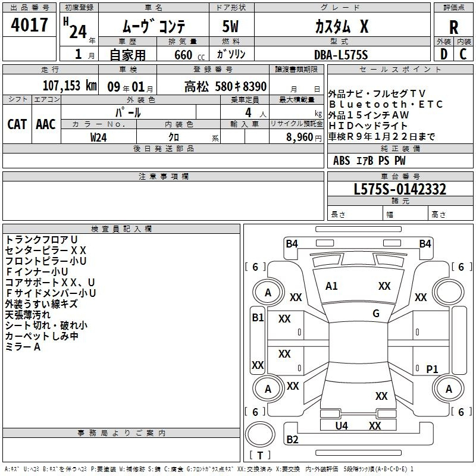Click the G mark on the windshield
The image size is (476, 476).
tap(376, 314)
